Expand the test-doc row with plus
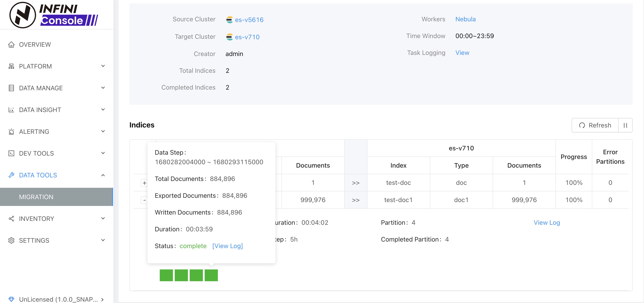This screenshot has width=644, height=303. 144,183
